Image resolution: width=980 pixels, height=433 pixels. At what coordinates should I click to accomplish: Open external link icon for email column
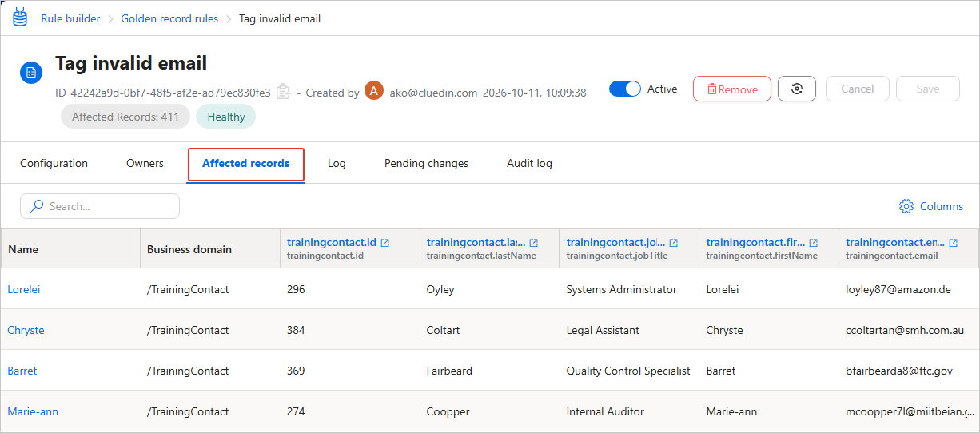tap(954, 242)
